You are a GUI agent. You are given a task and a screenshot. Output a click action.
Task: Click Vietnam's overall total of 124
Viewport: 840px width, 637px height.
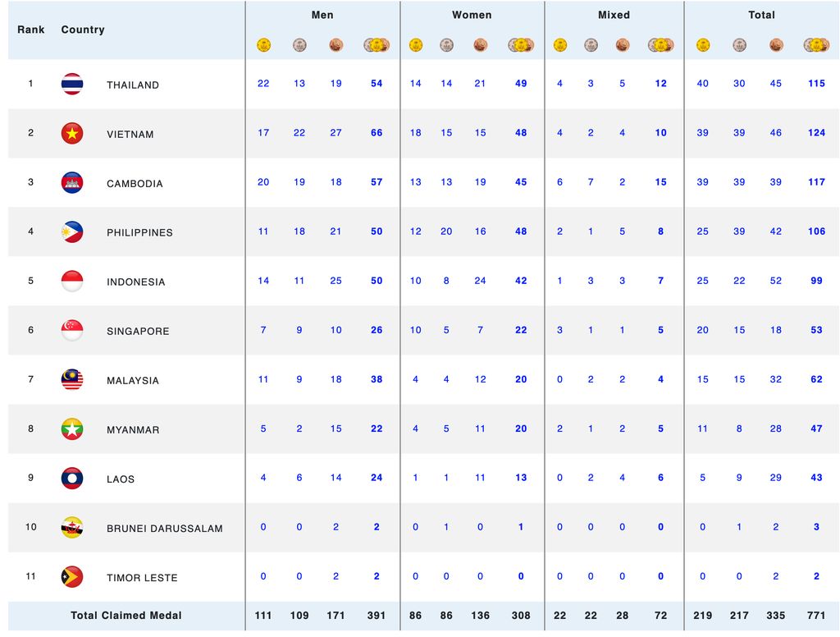tap(816, 133)
